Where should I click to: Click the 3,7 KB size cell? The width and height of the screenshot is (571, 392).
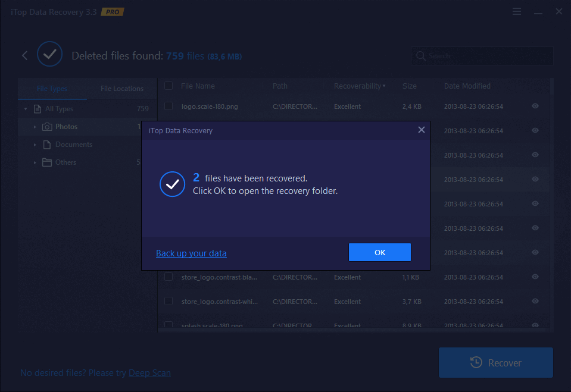(412, 302)
